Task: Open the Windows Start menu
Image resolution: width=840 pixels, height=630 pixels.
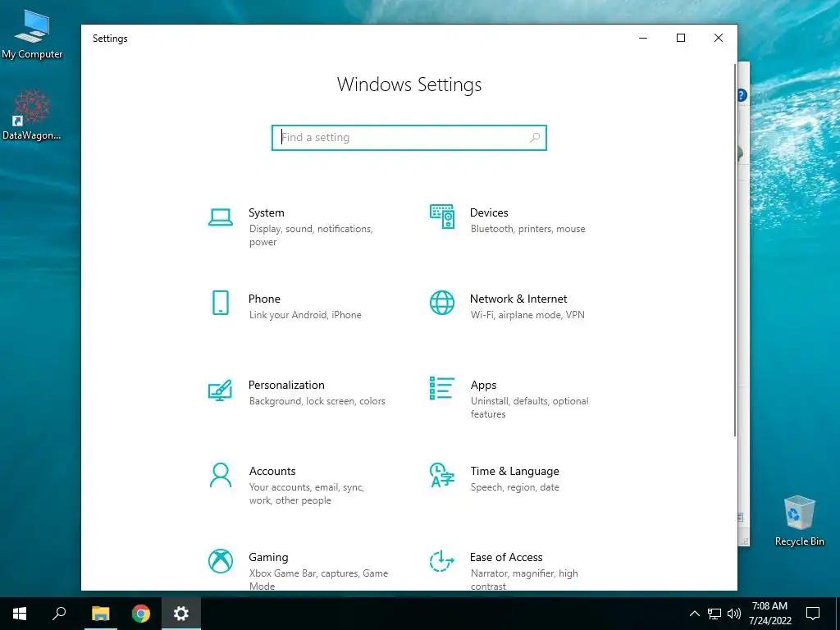Action: pyautogui.click(x=20, y=614)
